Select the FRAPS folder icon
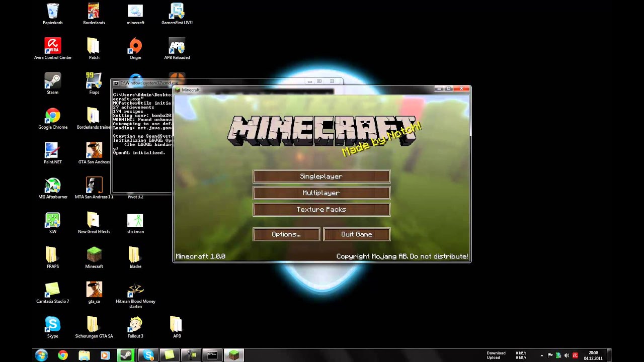The image size is (644, 362). 53,258
